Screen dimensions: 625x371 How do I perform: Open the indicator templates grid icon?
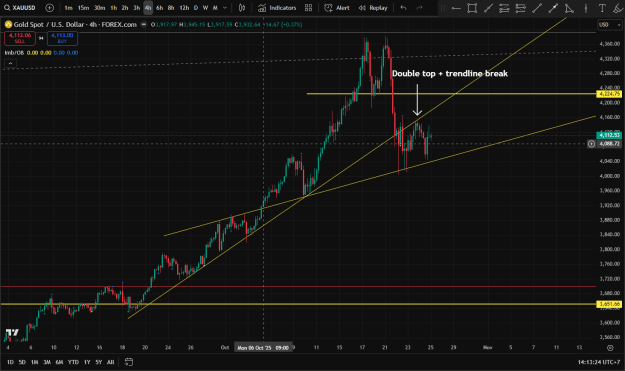pyautogui.click(x=309, y=8)
